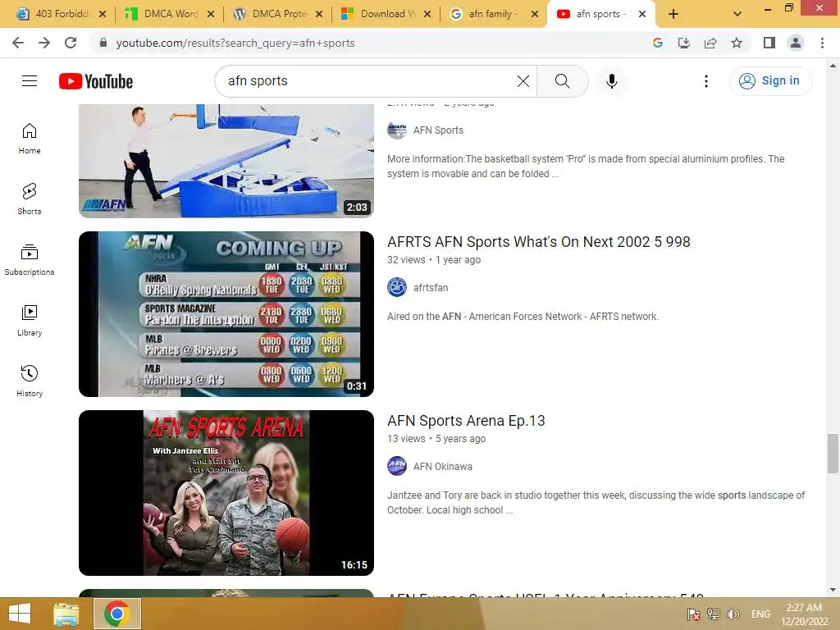Open Shorts in the sidebar
This screenshot has width=840, height=630.
[x=30, y=199]
